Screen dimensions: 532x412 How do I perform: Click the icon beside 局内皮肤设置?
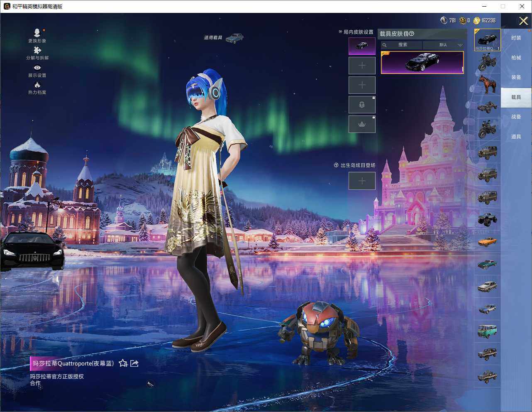click(340, 32)
